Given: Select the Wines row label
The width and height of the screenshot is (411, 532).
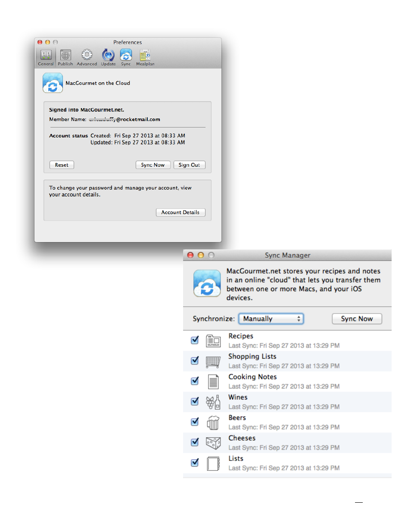Looking at the screenshot, I should pyautogui.click(x=238, y=397).
